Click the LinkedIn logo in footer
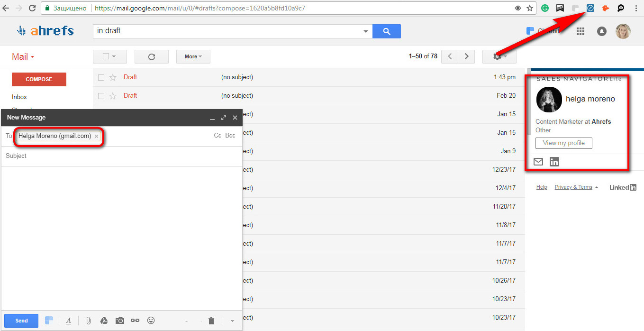Screen dimensions: 644x331 [x=623, y=187]
